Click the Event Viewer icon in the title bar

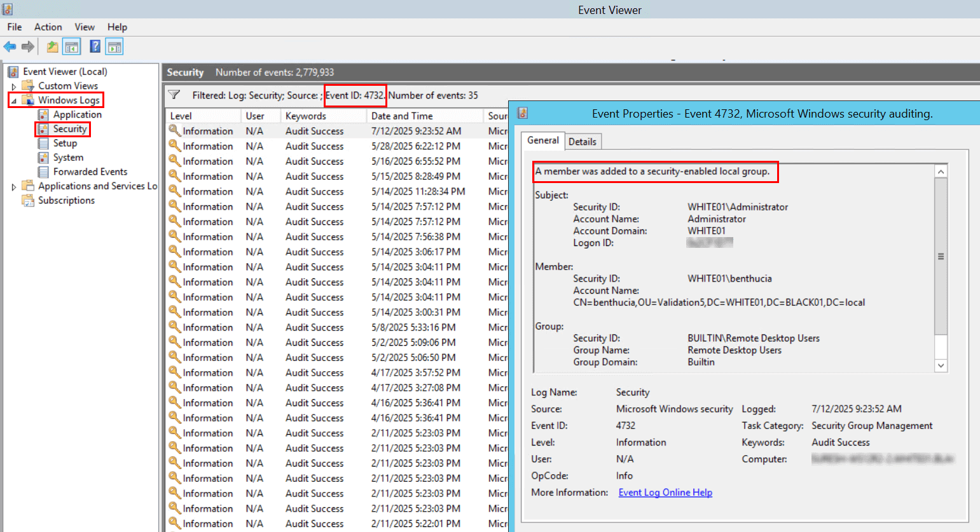pos(7,10)
